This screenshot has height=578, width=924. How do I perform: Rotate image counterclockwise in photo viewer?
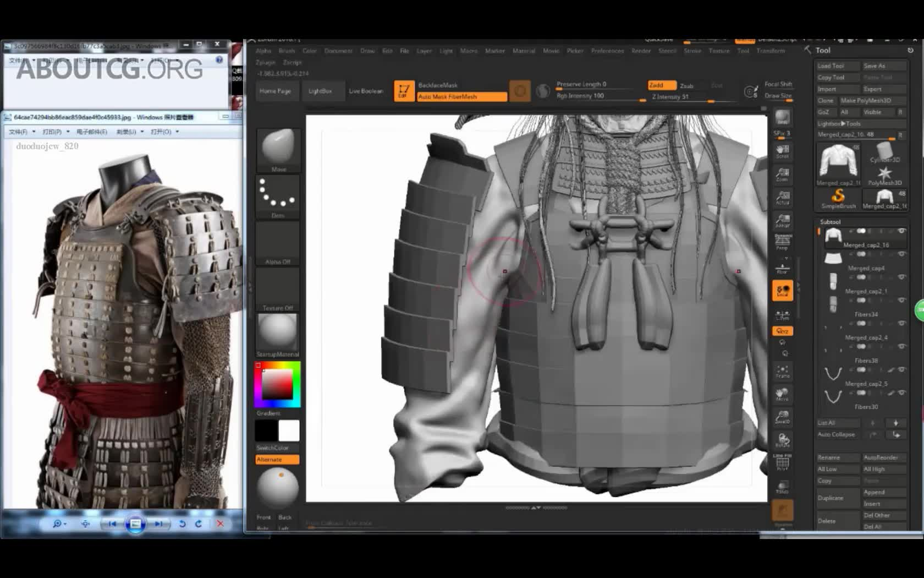[x=182, y=524]
